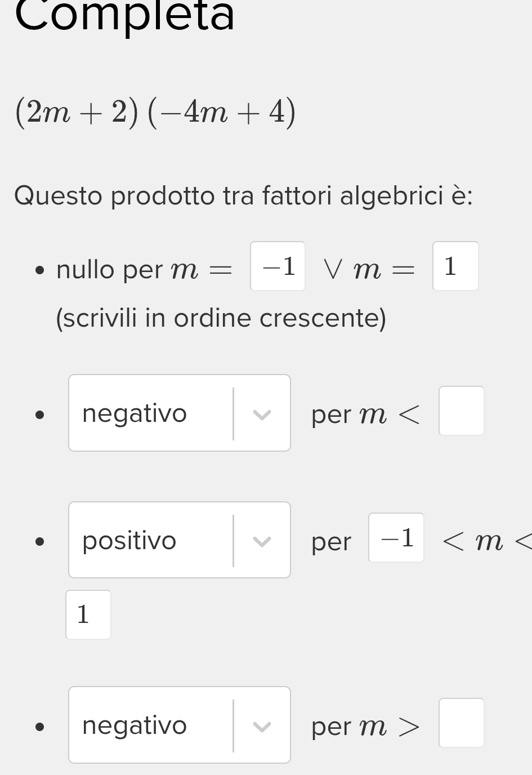
Task: Click the 'nullo per m =' label
Action: pos(144,269)
